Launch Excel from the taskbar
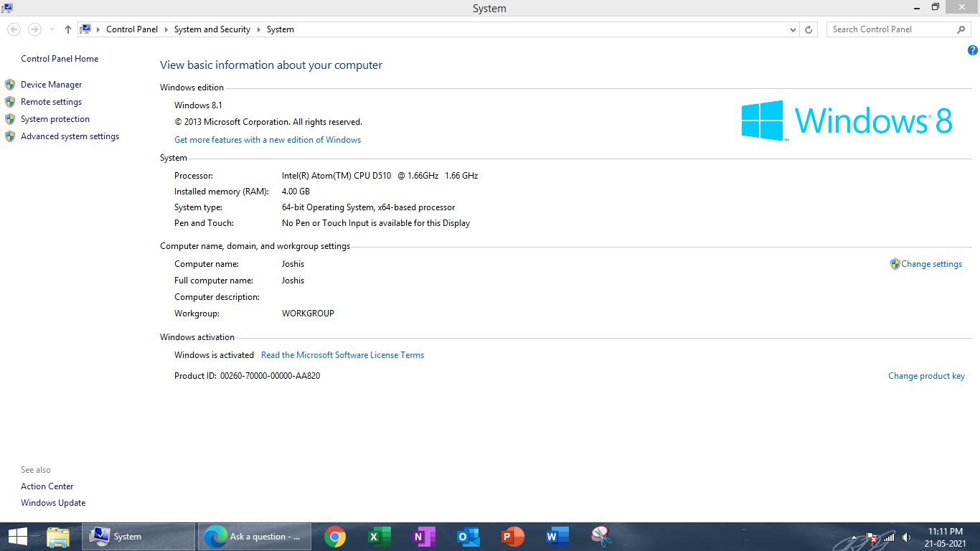 pos(380,536)
